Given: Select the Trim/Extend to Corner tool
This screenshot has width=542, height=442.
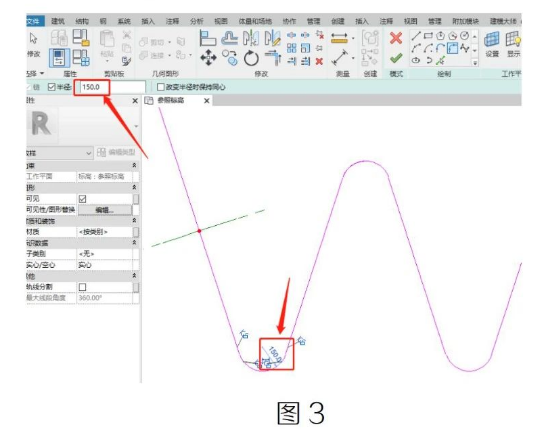Looking at the screenshot, I should (273, 58).
